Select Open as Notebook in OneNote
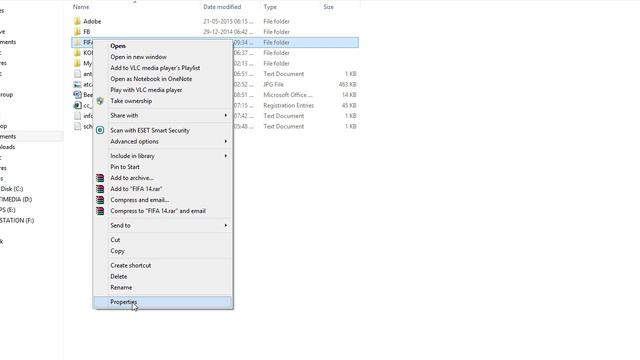640x360 pixels. coord(151,79)
